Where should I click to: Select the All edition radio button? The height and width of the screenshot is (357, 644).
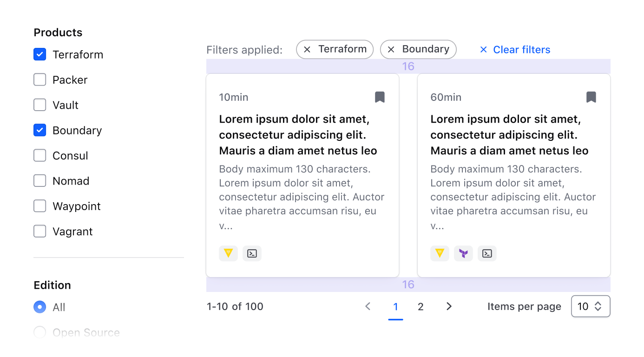[x=39, y=307]
